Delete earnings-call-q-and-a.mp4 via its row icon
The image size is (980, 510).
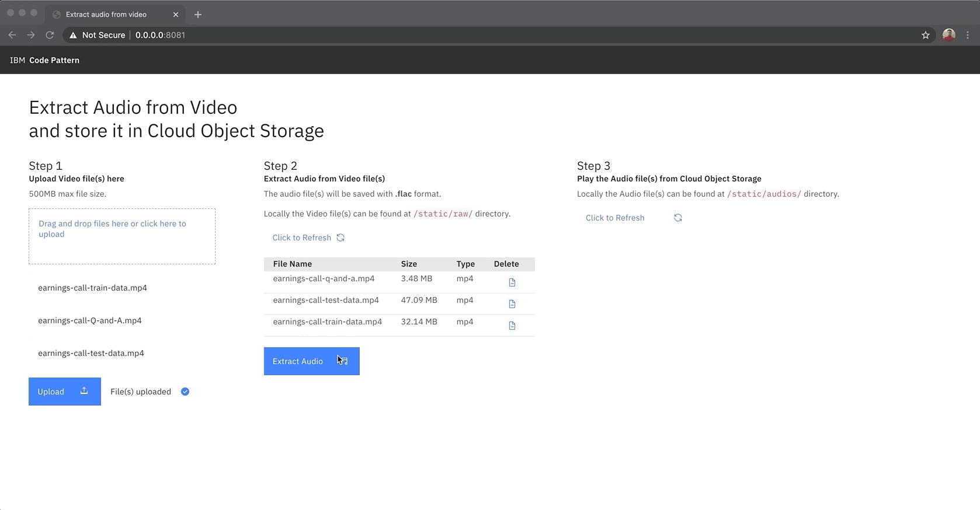click(512, 282)
